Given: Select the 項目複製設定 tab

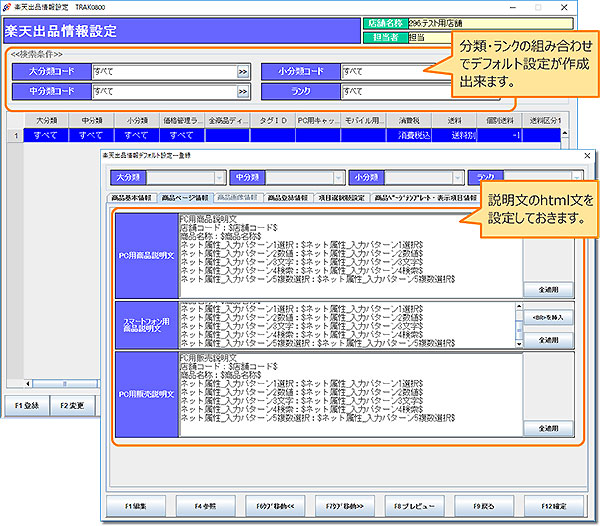Looking at the screenshot, I should [342, 197].
